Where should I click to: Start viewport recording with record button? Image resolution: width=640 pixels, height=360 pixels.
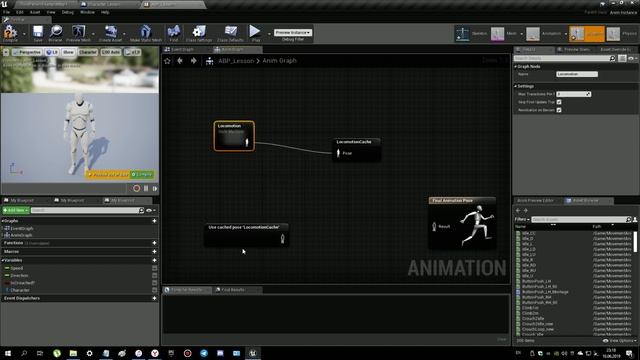[x=136, y=188]
